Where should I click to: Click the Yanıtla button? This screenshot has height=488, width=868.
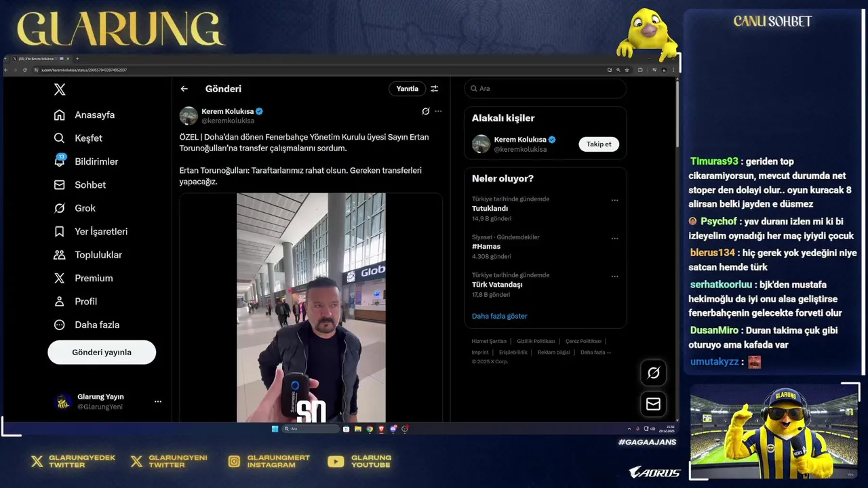pos(408,89)
